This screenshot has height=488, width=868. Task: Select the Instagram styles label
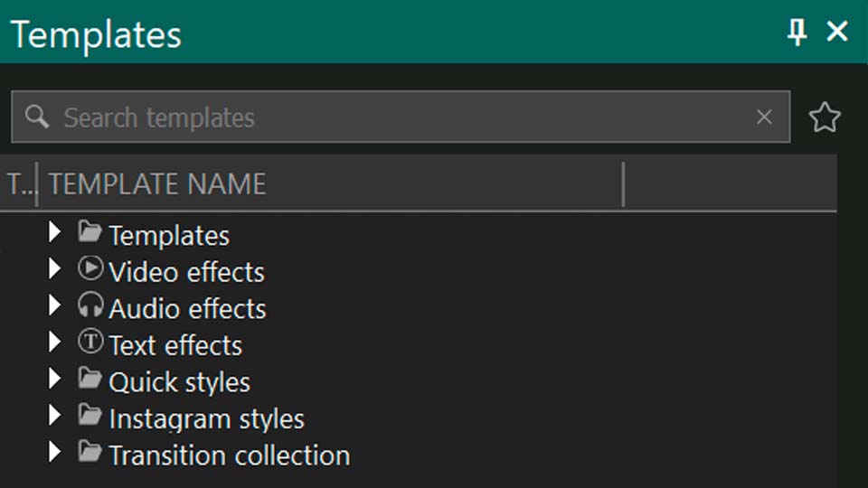[x=206, y=419]
